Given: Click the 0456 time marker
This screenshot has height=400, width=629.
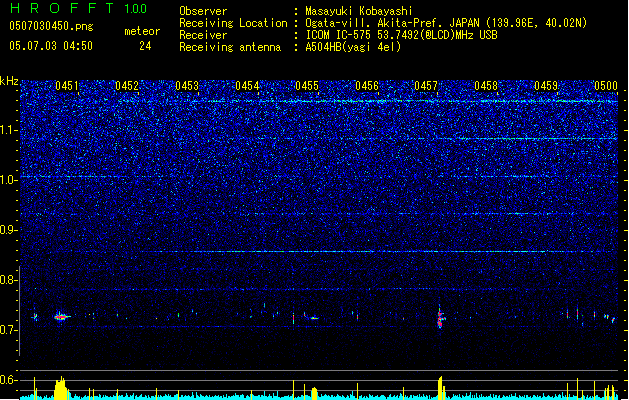Looking at the screenshot, I should coord(367,86).
